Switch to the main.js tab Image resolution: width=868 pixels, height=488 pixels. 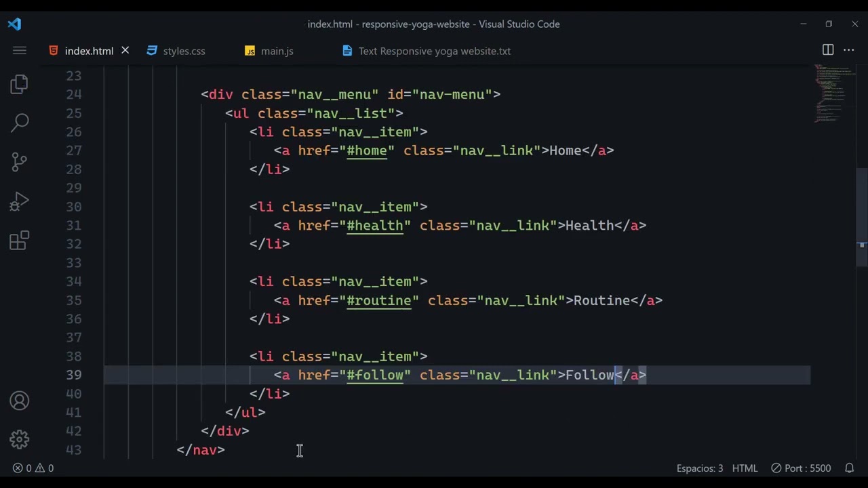coord(277,51)
